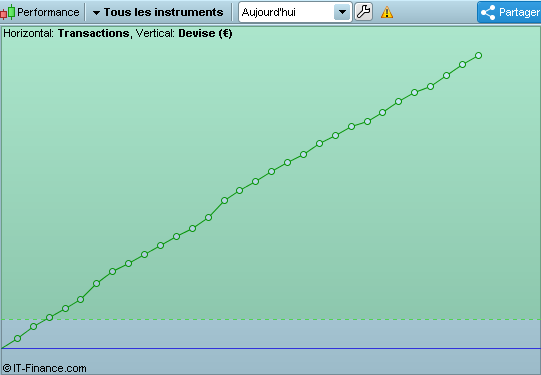The height and width of the screenshot is (375, 541).
Task: Open the wrench settings button
Action: 364,12
